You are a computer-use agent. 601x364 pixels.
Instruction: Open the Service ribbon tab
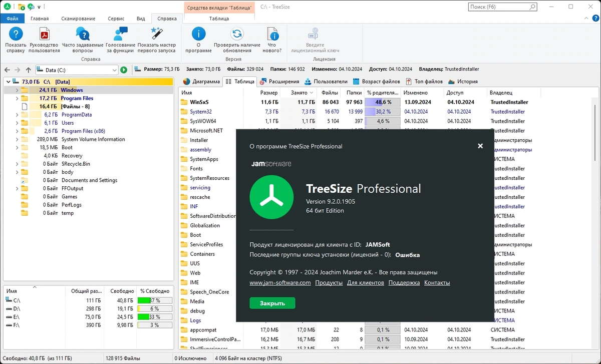point(116,19)
